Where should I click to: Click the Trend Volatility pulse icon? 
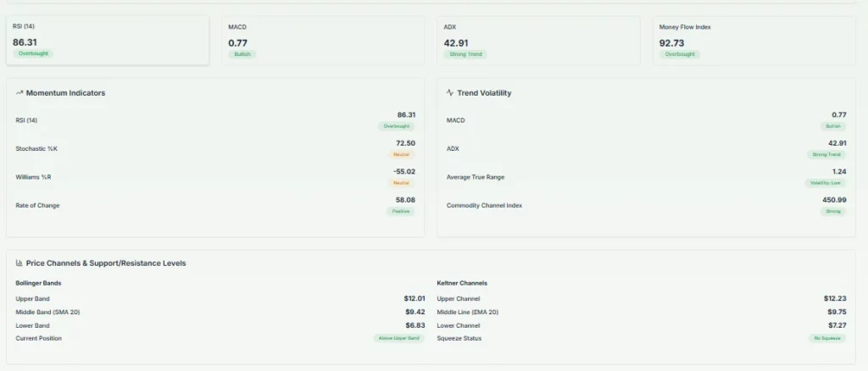click(450, 93)
